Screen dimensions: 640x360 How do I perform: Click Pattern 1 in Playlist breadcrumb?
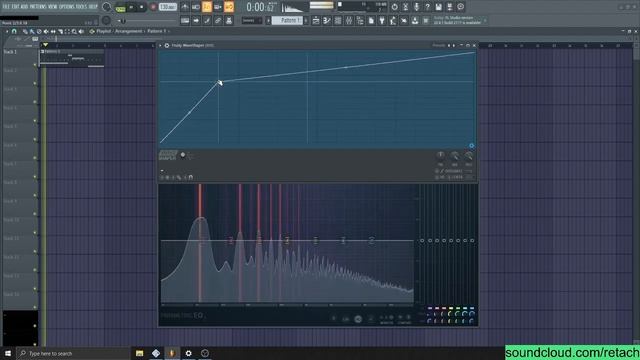(156, 31)
